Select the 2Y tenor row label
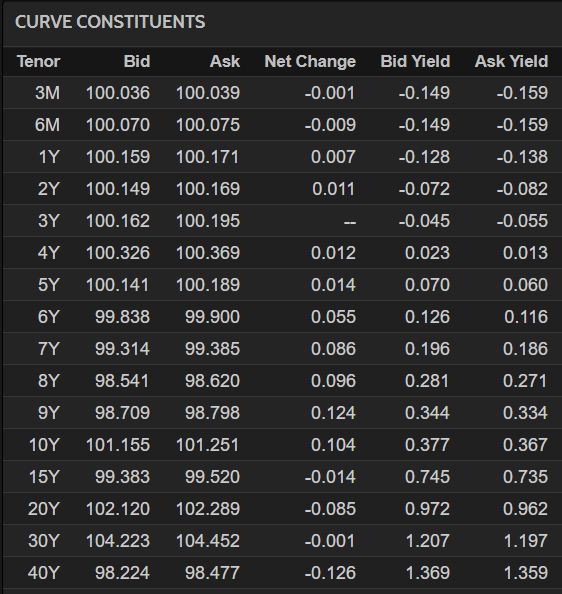The image size is (562, 594). pos(49,189)
